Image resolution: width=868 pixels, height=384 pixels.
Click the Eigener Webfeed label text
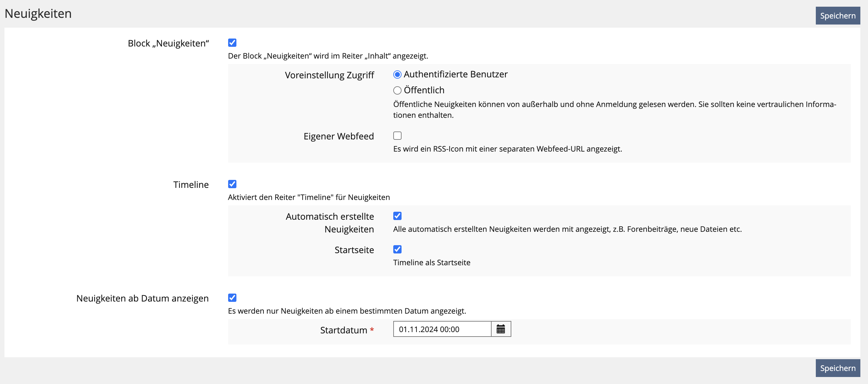point(338,136)
